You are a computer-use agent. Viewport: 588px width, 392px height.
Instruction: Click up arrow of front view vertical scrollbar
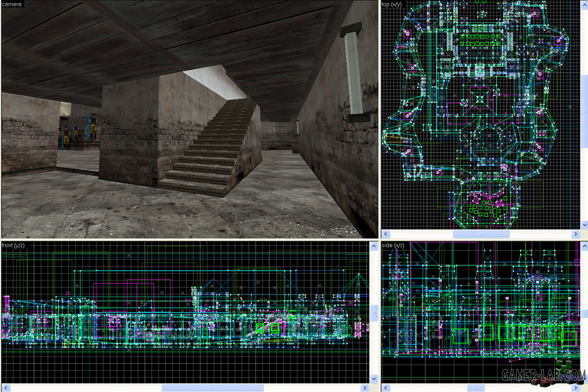374,246
